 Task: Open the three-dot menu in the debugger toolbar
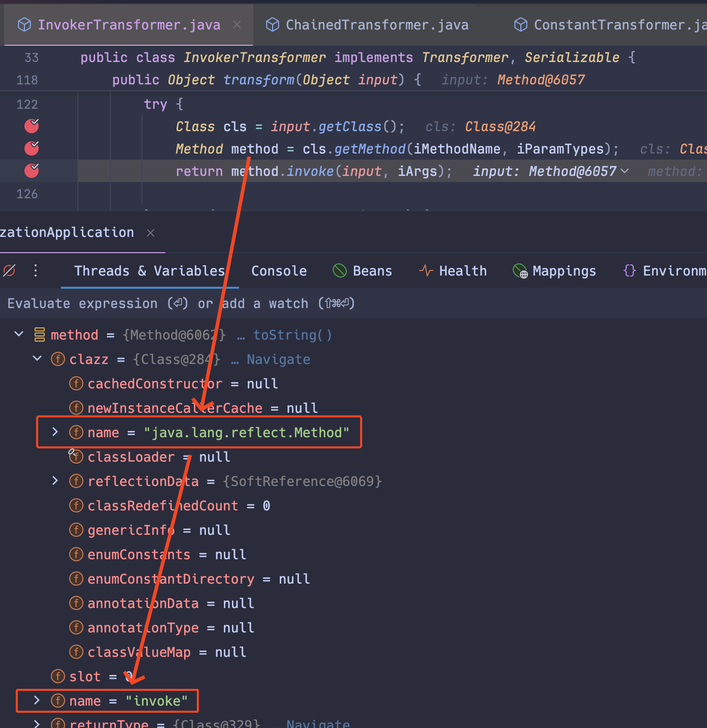coord(35,270)
